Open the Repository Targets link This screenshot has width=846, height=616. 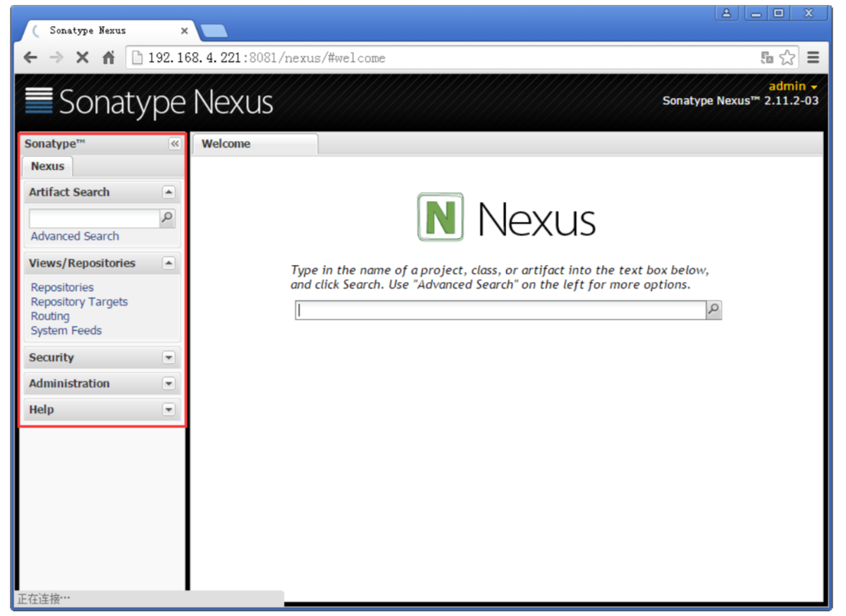79,302
